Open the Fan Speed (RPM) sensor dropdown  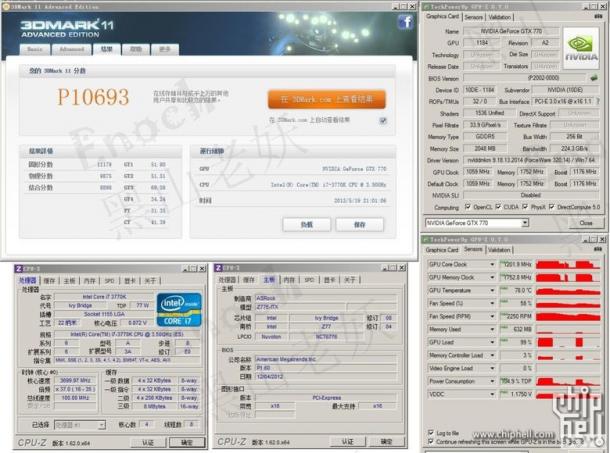point(492,316)
